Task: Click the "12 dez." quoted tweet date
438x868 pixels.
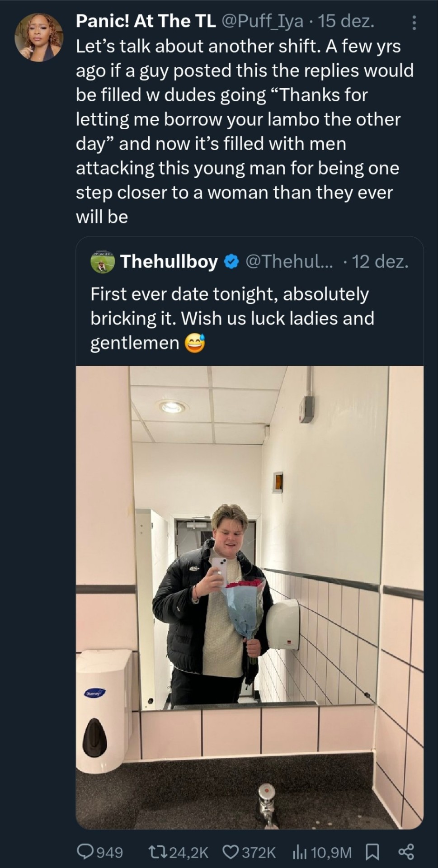Action: (x=380, y=262)
